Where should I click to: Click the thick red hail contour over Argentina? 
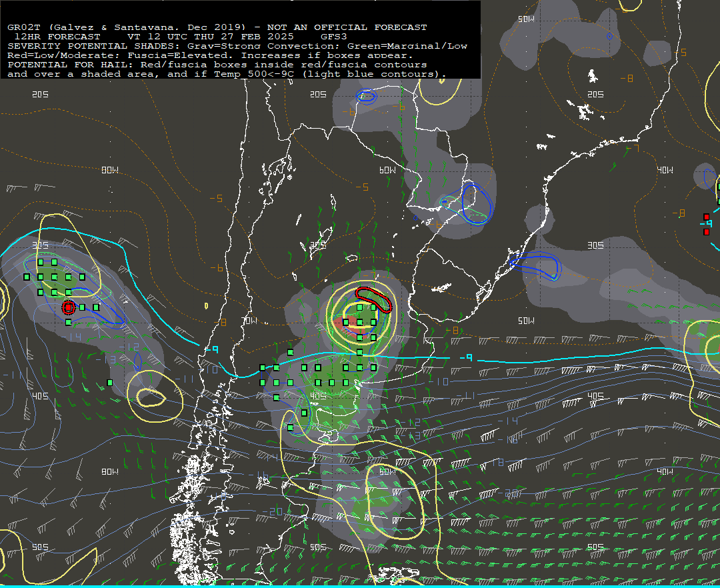(374, 299)
